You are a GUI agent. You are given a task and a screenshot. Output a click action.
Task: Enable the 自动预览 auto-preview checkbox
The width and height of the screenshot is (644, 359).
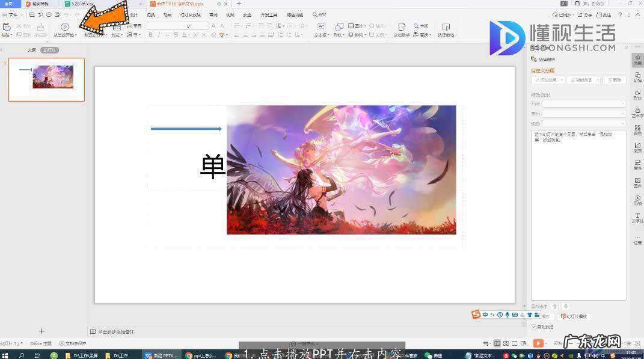[x=534, y=327]
